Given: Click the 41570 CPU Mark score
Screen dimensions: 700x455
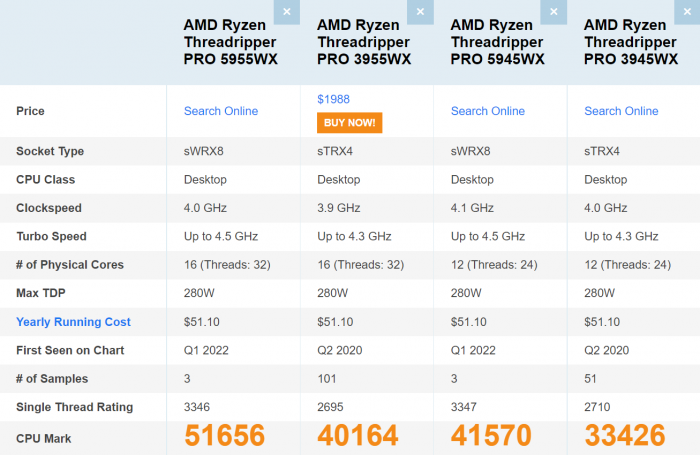Looking at the screenshot, I should pyautogui.click(x=491, y=436).
